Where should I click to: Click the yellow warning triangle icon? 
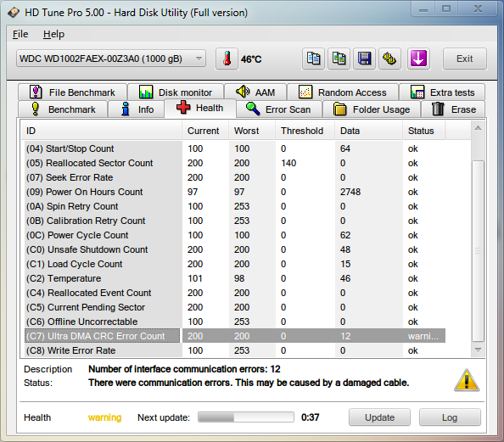(467, 380)
